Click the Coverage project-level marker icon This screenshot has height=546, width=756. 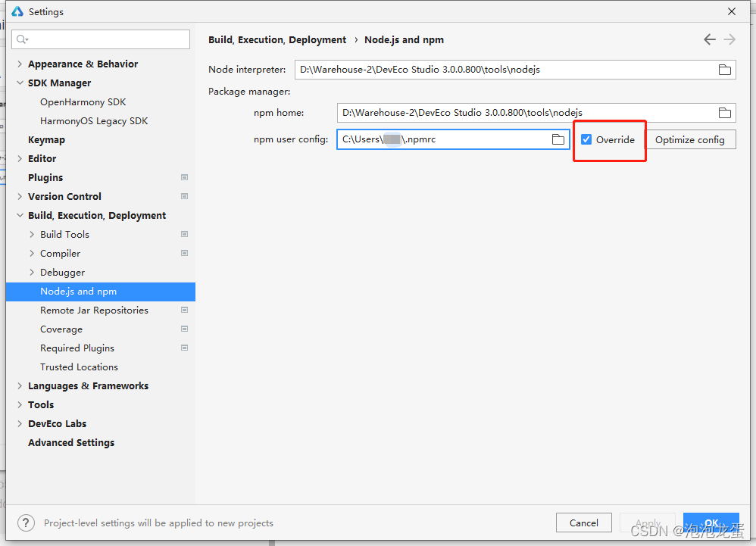point(184,329)
